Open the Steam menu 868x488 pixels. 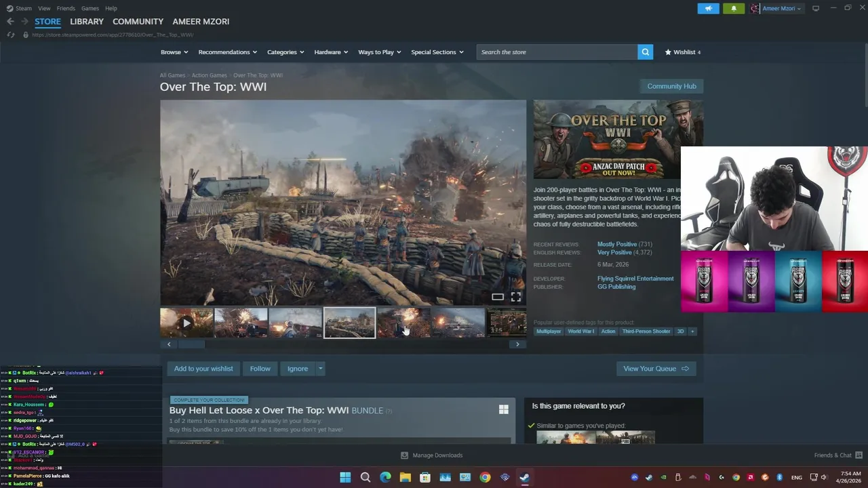[24, 8]
